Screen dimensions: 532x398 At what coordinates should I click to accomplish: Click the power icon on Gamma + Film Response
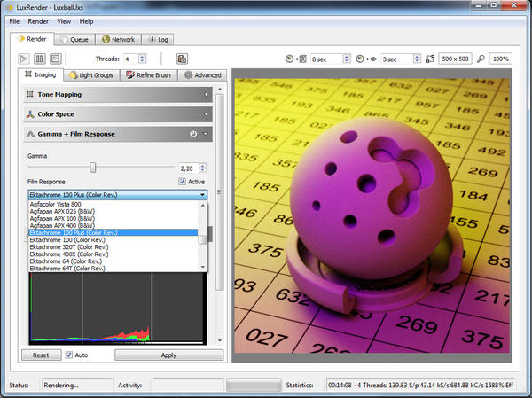193,135
